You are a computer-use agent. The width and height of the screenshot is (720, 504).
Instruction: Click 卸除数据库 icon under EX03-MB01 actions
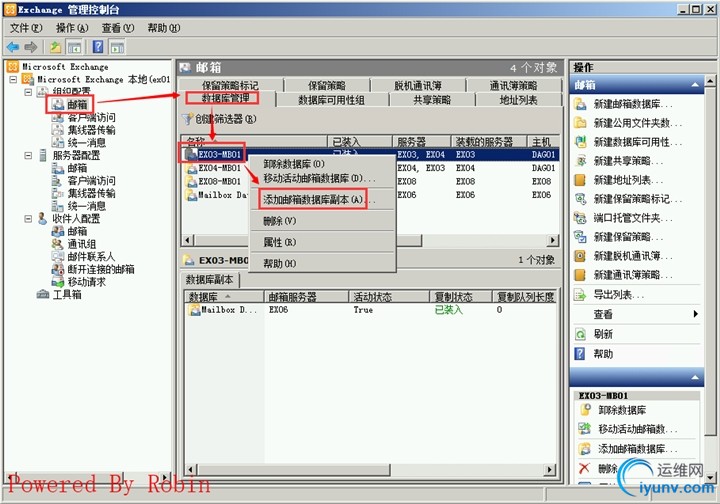coord(585,409)
